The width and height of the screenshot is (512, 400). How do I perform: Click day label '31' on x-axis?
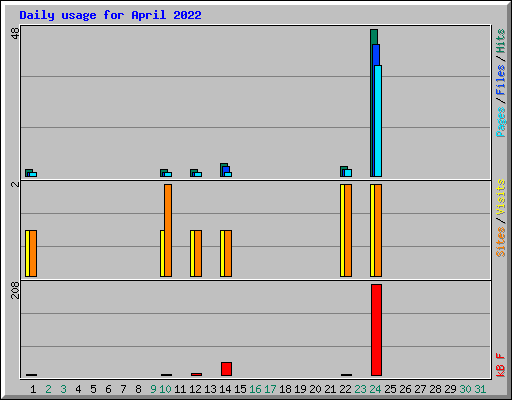click(480, 389)
